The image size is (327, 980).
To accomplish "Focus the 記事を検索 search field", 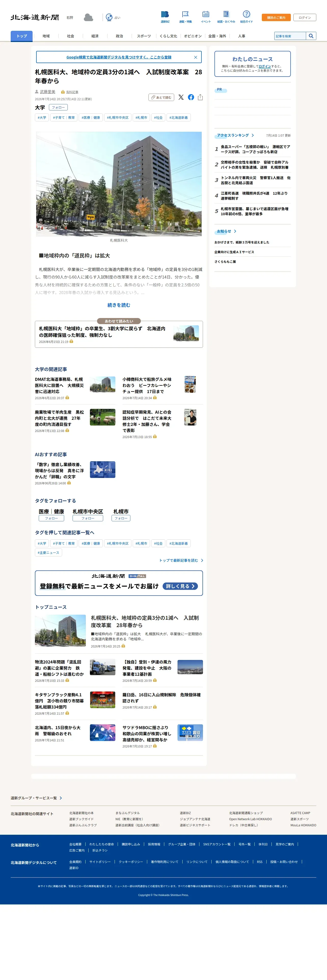I will tap(290, 36).
